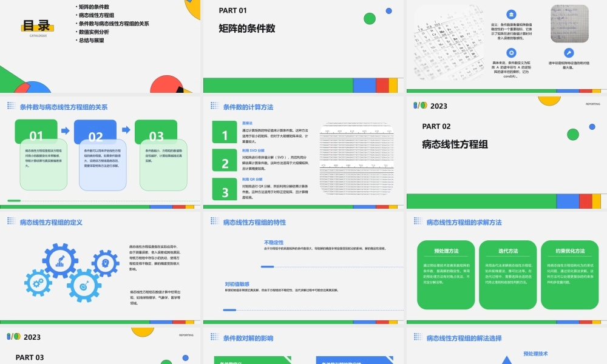607x364 pixels.
Task: Click the '利用 SVD 分解' subheading
Action: tap(254, 150)
